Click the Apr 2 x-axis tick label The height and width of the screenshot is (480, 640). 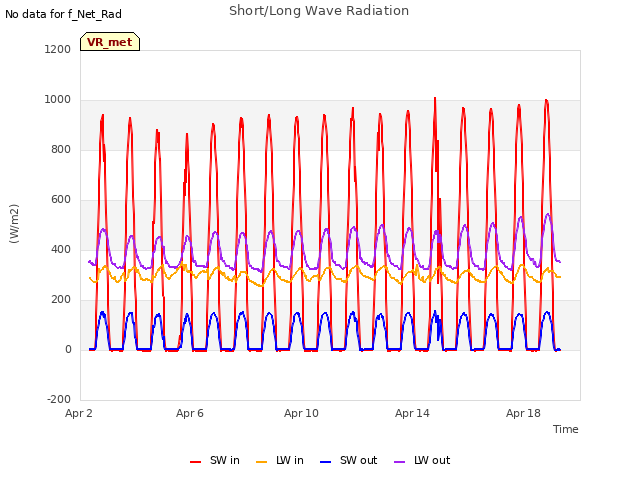point(79,413)
